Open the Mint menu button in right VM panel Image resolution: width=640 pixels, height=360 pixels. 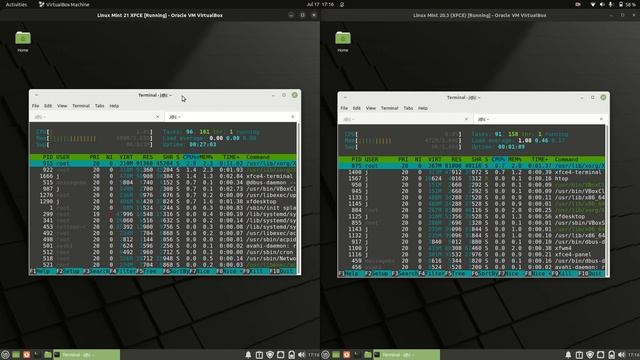coord(325,355)
